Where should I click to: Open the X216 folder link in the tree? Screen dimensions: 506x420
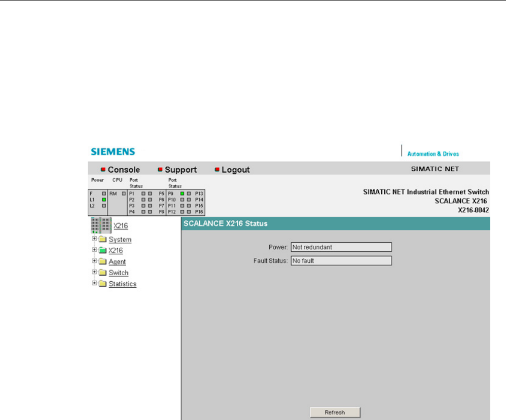pyautogui.click(x=116, y=251)
